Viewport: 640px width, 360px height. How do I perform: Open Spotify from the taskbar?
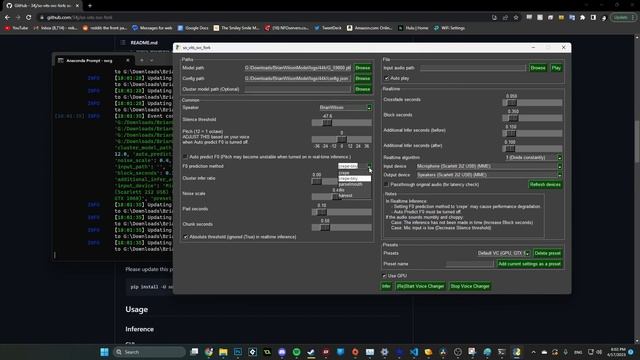[297, 352]
